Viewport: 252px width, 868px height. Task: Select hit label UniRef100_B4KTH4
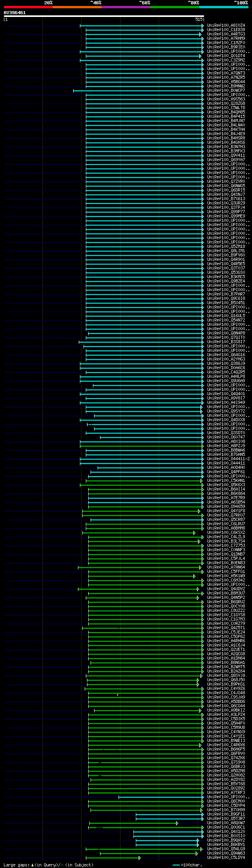[226, 130]
